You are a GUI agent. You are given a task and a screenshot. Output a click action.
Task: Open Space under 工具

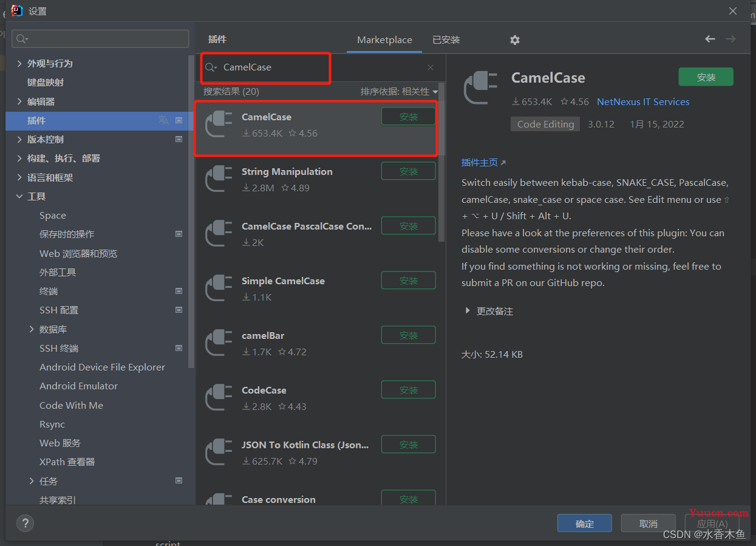click(x=53, y=215)
